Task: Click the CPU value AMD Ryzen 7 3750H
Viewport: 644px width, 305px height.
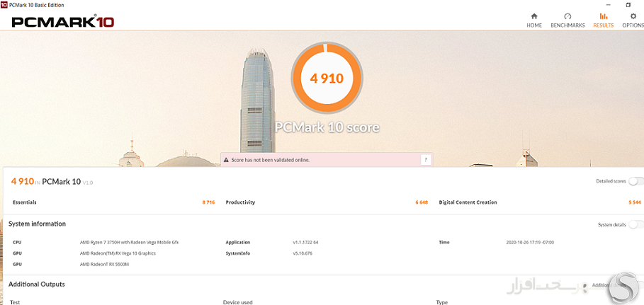Action: (130, 242)
